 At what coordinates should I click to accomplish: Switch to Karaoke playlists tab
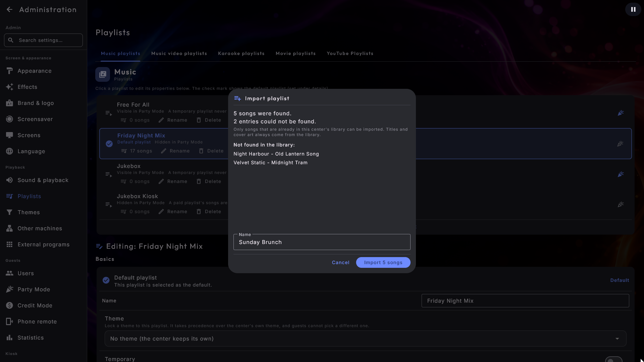point(241,54)
